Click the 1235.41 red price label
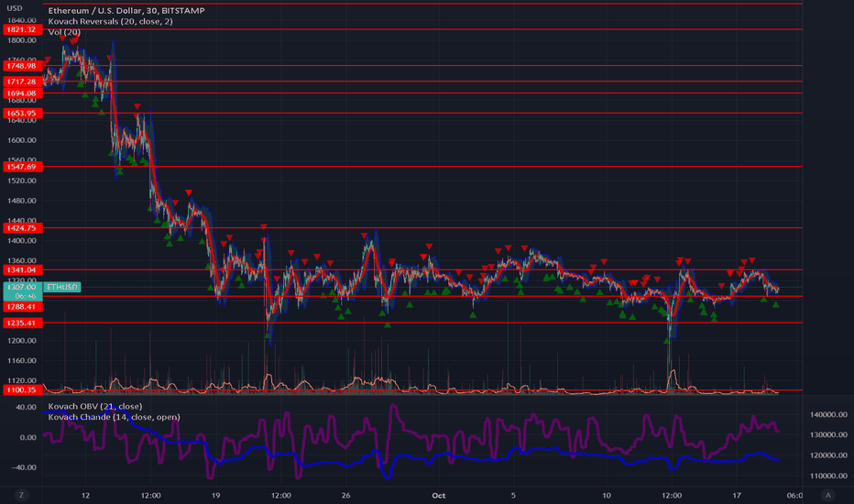Image resolution: width=854 pixels, height=504 pixels. pos(22,323)
